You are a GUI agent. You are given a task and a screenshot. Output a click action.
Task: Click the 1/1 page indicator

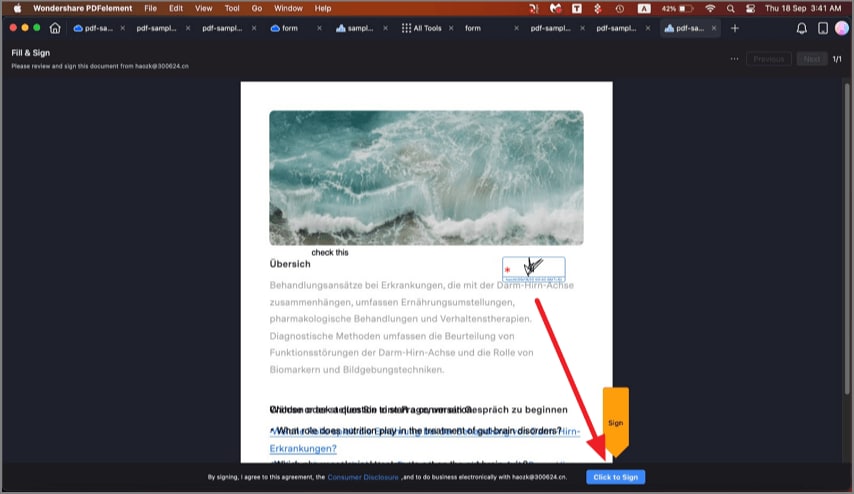[837, 59]
